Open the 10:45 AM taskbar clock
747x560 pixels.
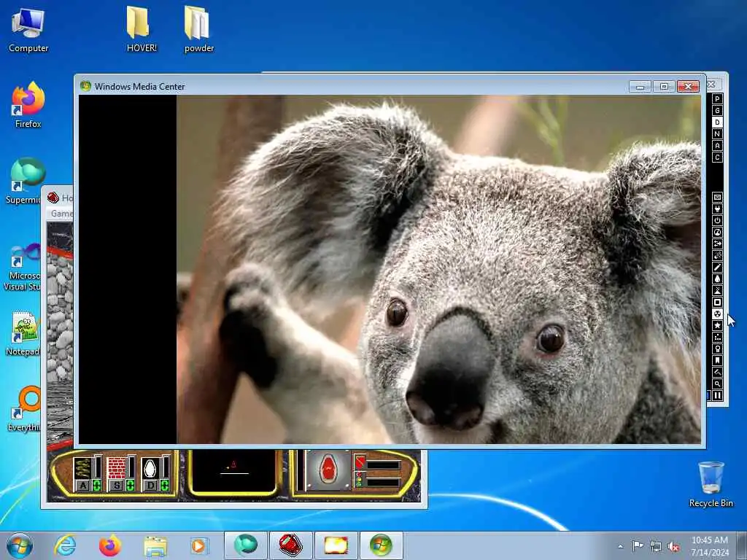710,545
